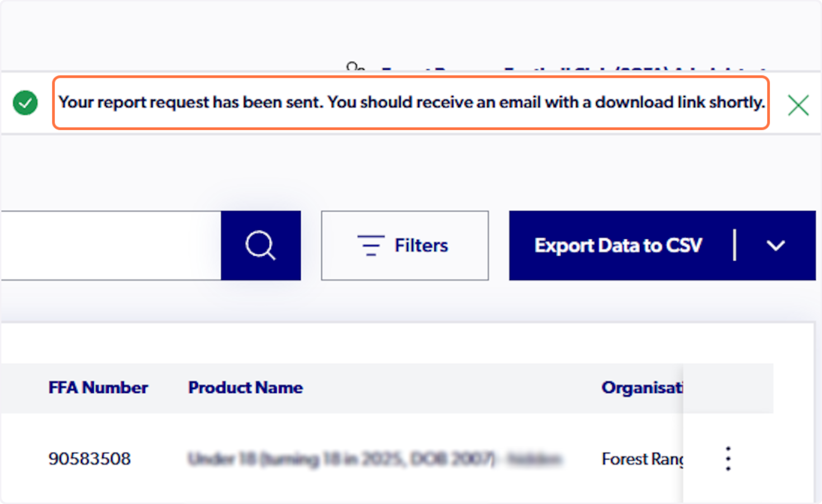This screenshot has width=822, height=504.
Task: Sort by FFA Number column header
Action: point(98,387)
